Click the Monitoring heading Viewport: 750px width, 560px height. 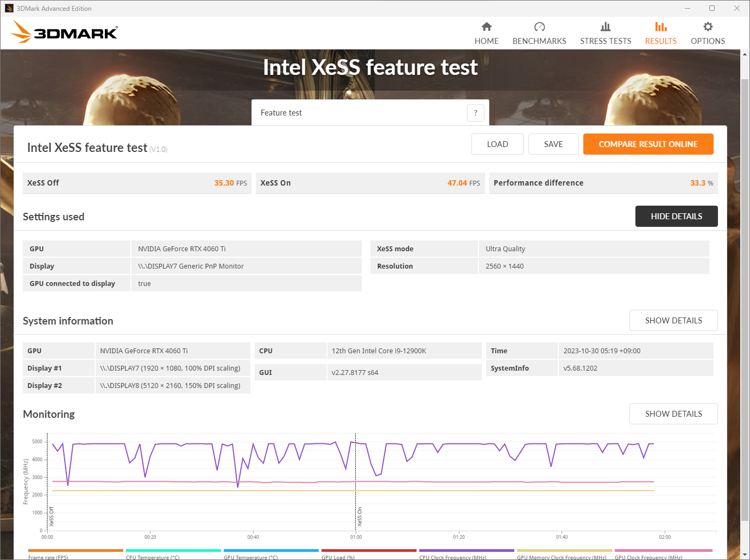49,414
